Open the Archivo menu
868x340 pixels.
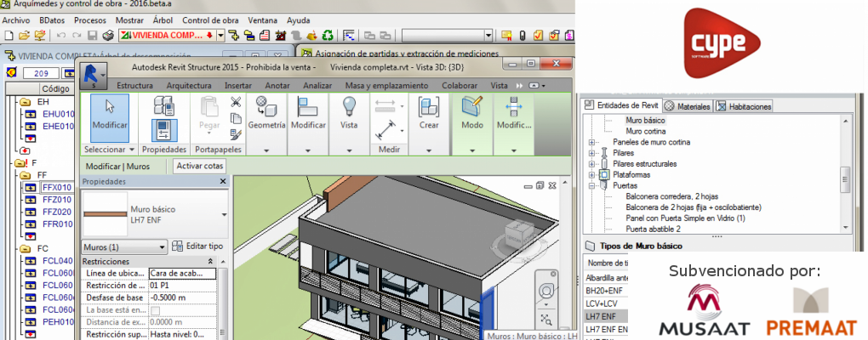16,20
